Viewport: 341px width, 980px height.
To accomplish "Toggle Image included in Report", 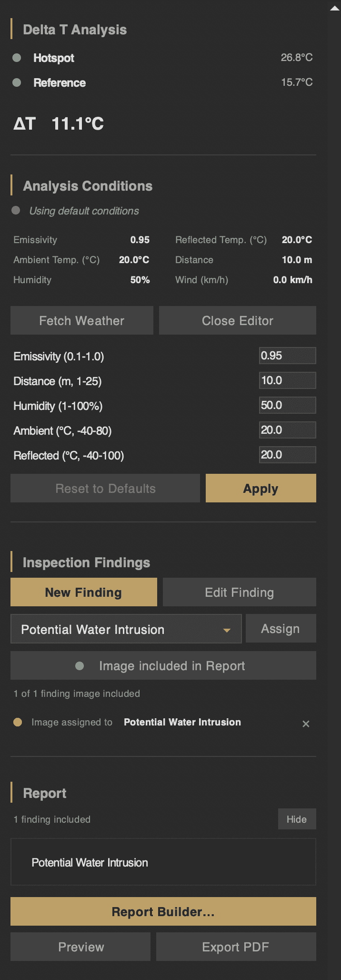I will 163,665.
